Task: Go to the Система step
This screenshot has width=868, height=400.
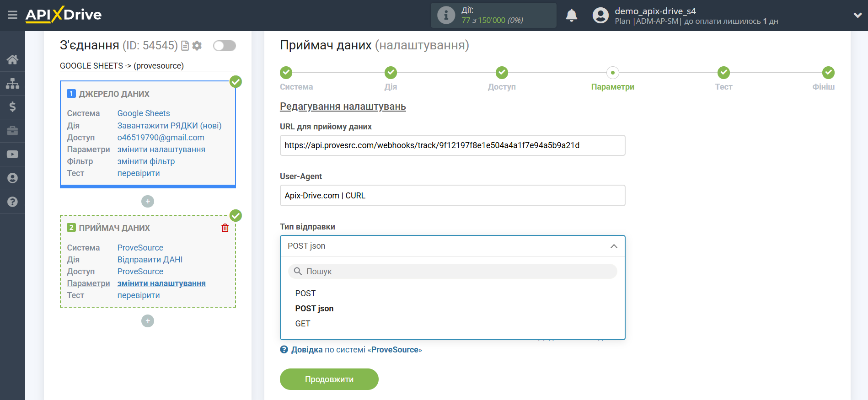Action: (x=296, y=79)
